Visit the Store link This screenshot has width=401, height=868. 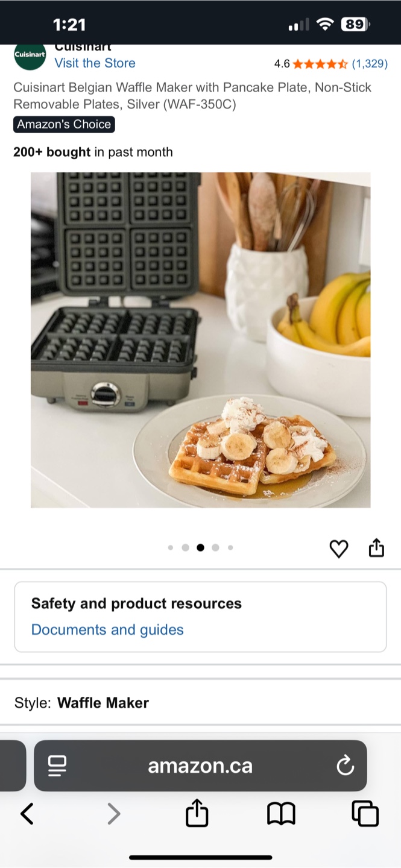pyautogui.click(x=95, y=63)
